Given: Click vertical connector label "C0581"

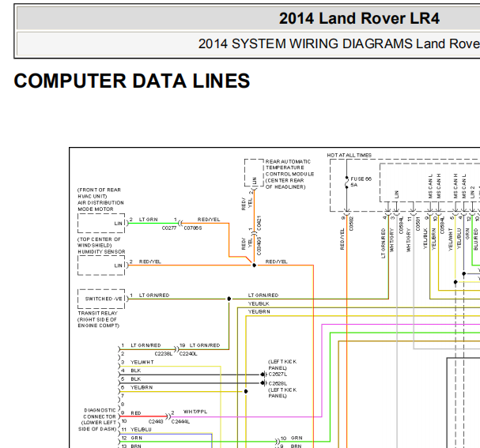Looking at the screenshot, I should click(x=418, y=224).
